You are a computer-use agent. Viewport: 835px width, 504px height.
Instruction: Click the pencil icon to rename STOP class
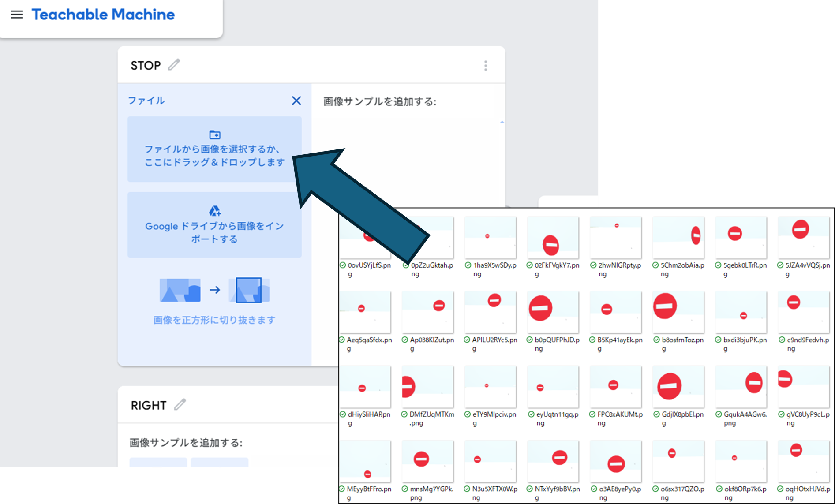[x=174, y=65]
